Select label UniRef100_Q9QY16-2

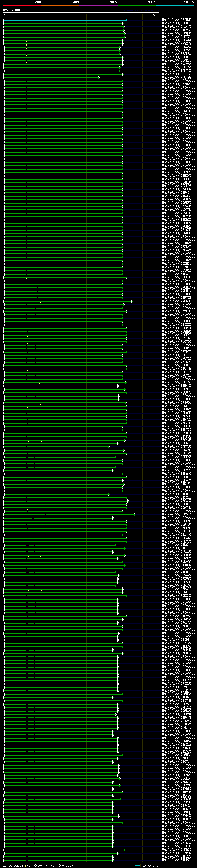pyautogui.click(x=179, y=355)
